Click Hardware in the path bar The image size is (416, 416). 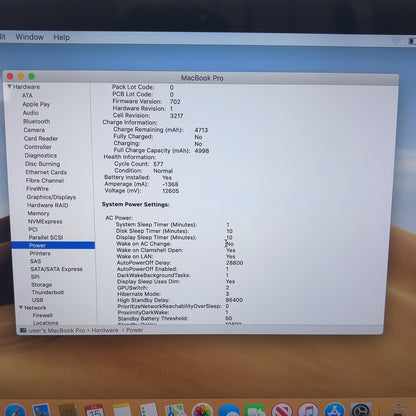105,330
